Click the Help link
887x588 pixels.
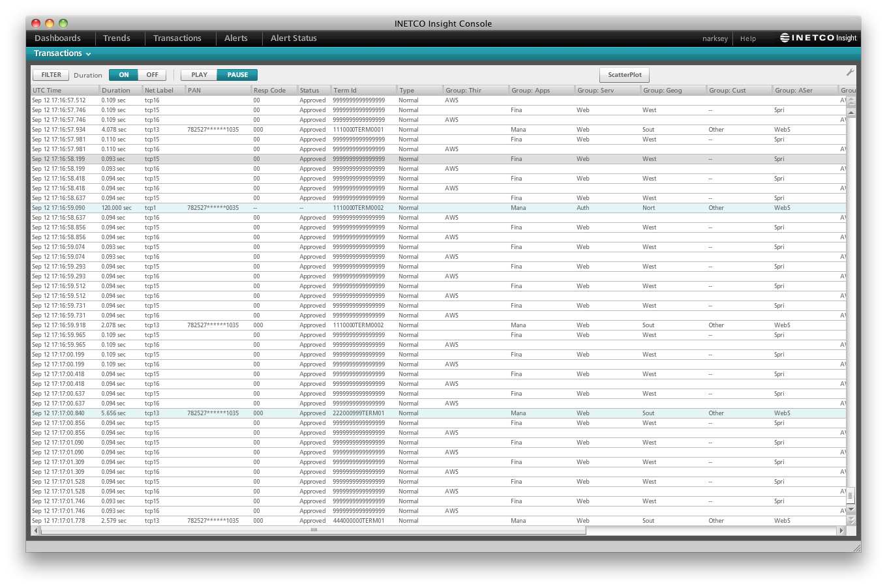point(748,38)
